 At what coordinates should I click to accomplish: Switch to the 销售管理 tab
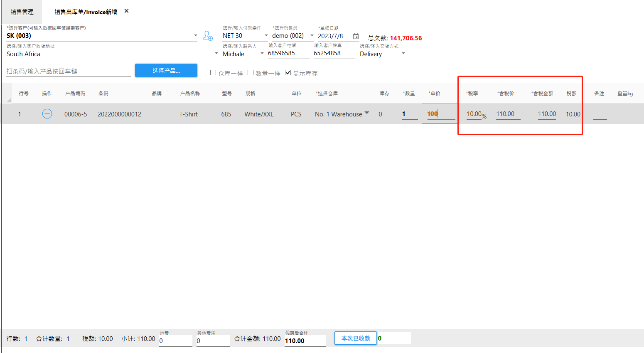pos(22,12)
